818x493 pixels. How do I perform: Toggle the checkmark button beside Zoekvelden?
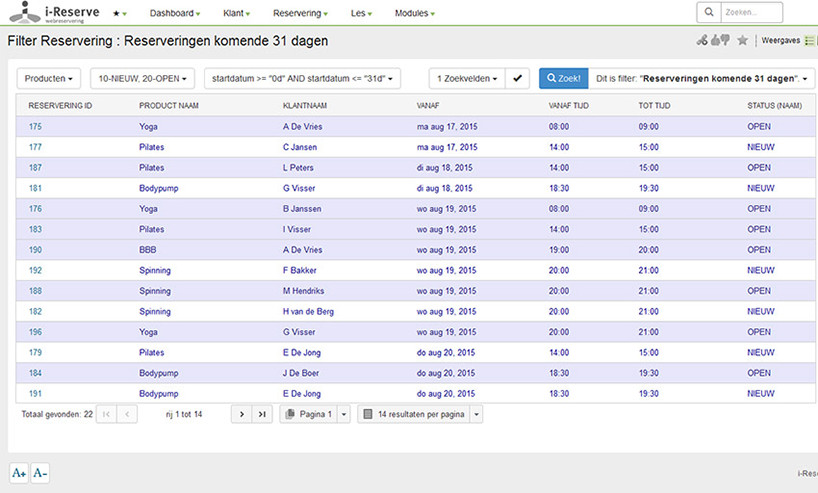point(518,79)
